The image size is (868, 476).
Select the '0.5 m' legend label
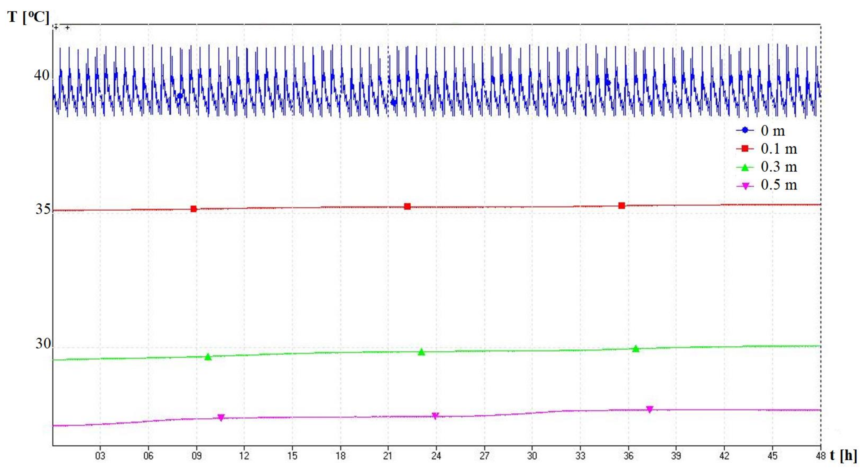click(x=779, y=185)
